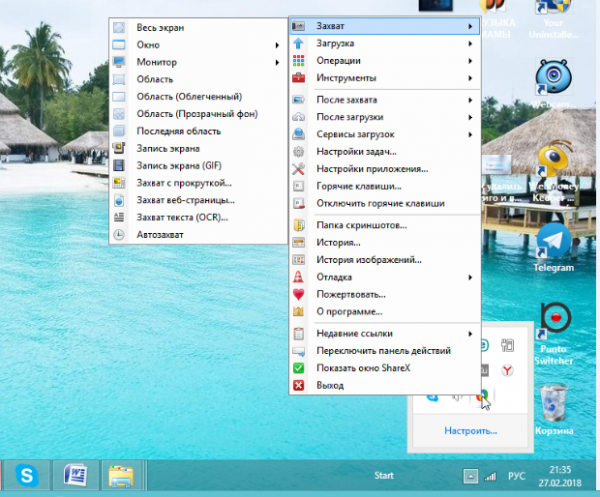Click the OCR text capture icon
The height and width of the screenshot is (497, 600).
[x=119, y=217]
